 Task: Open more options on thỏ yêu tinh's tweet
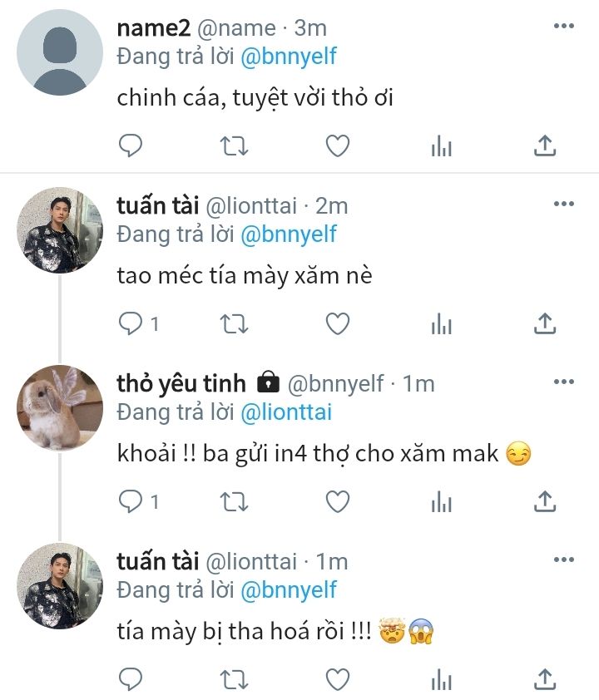563,382
